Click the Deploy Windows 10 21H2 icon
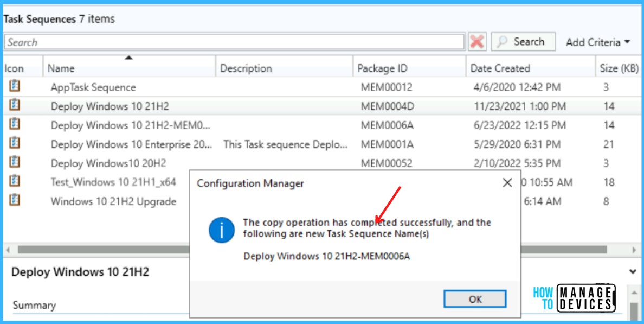 tap(15, 105)
